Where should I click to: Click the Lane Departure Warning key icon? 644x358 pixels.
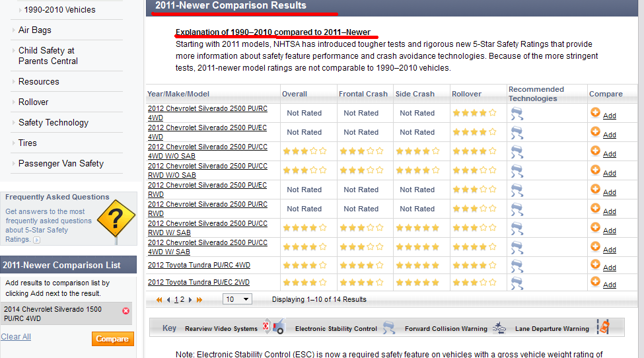point(602,327)
